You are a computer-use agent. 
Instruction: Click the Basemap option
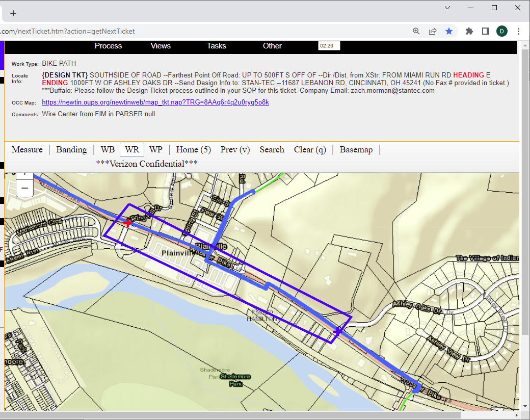pos(356,149)
